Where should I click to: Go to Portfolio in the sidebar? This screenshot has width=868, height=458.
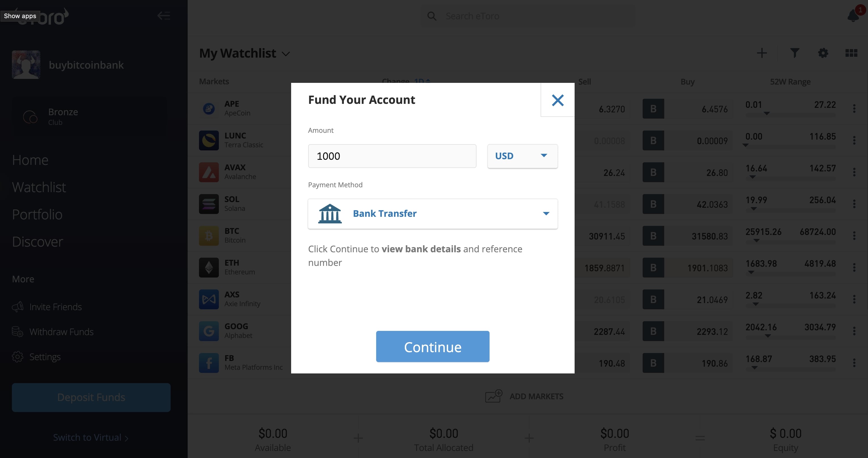[x=37, y=214]
